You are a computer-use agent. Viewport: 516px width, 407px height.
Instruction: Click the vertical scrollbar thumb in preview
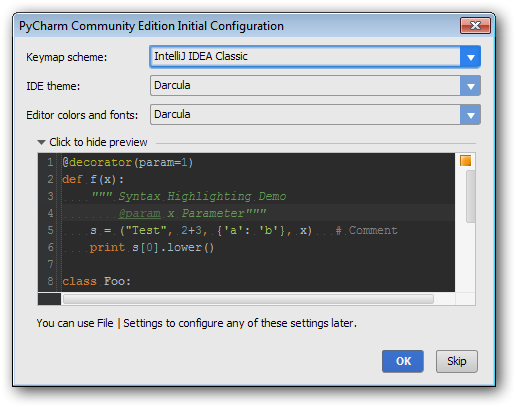point(470,196)
